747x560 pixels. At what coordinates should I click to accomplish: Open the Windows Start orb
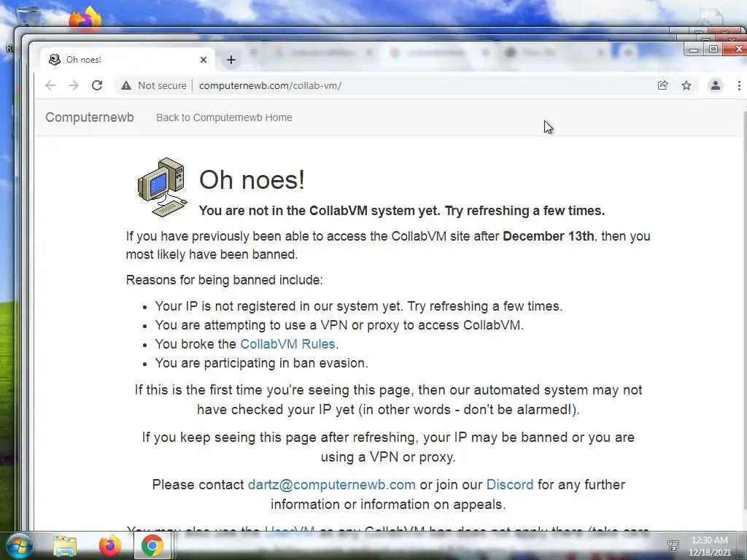point(20,545)
